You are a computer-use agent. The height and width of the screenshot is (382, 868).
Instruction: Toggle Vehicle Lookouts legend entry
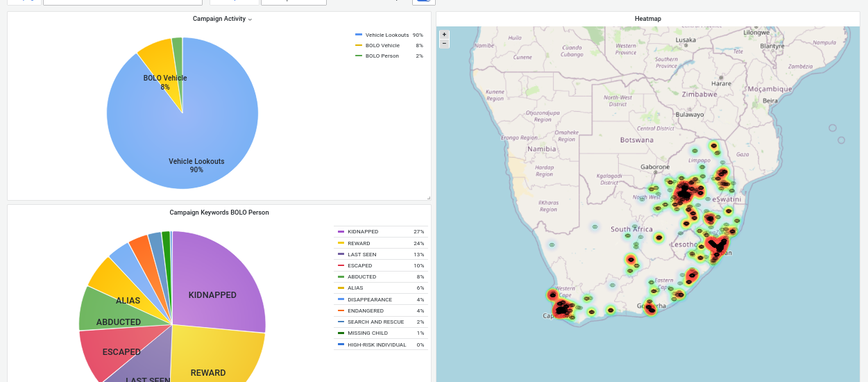coord(389,35)
